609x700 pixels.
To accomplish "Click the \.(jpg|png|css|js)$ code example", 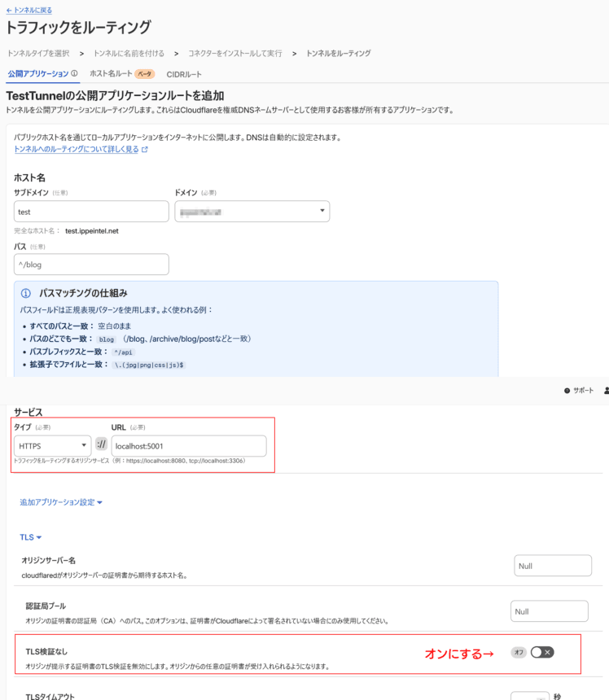I will (x=149, y=365).
